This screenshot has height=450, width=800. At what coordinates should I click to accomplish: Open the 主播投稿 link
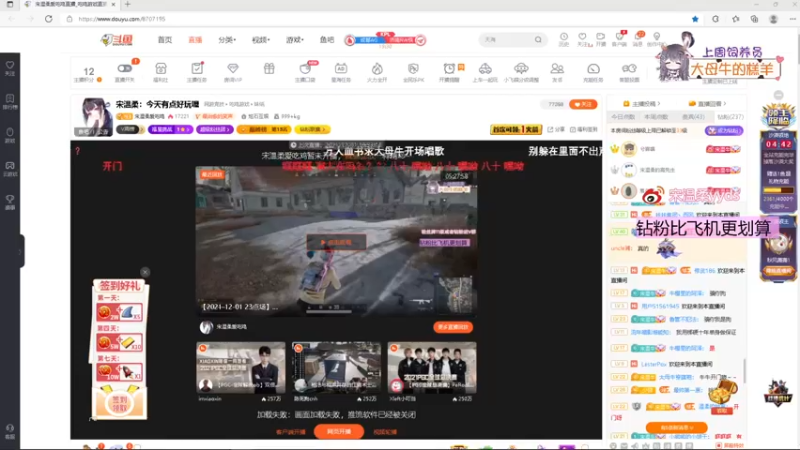click(642, 104)
